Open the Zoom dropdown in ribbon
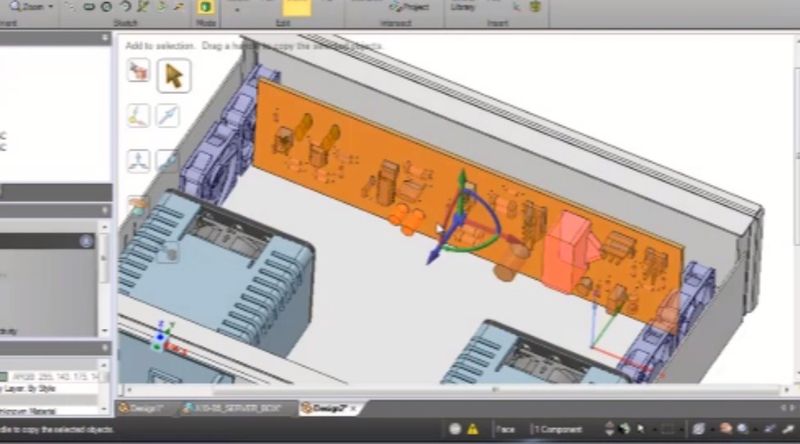The image size is (800, 444). click(32, 7)
